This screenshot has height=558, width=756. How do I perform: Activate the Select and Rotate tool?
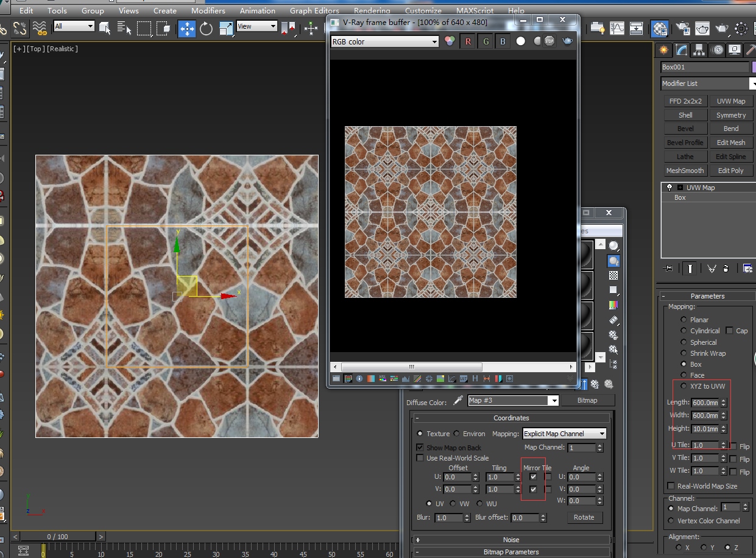point(207,28)
